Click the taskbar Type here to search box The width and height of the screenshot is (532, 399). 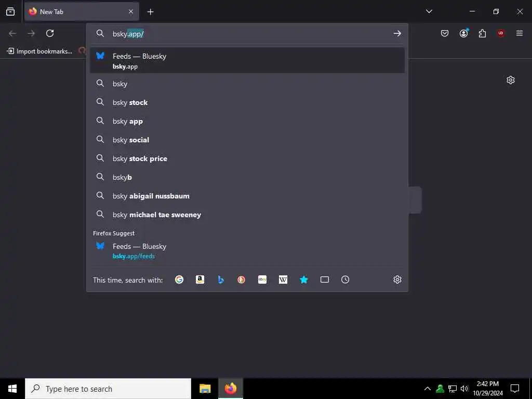tap(108, 389)
